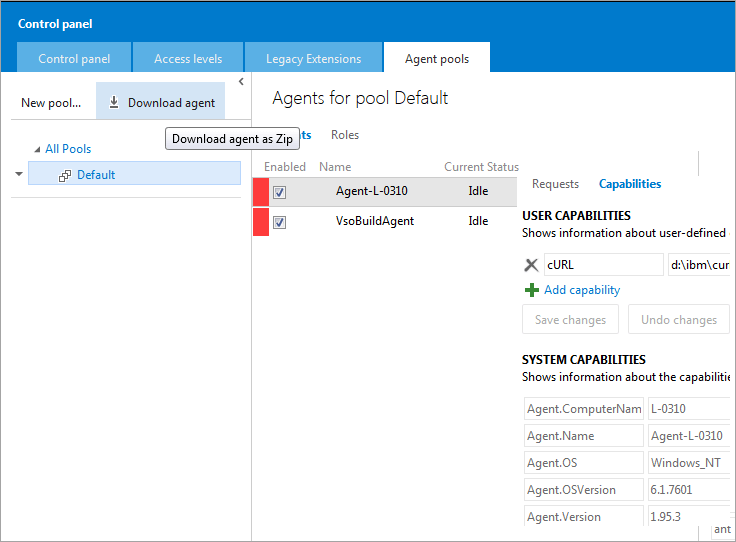Toggle Enabled checkbox for VsoBuildAgent
The image size is (736, 542).
click(280, 222)
